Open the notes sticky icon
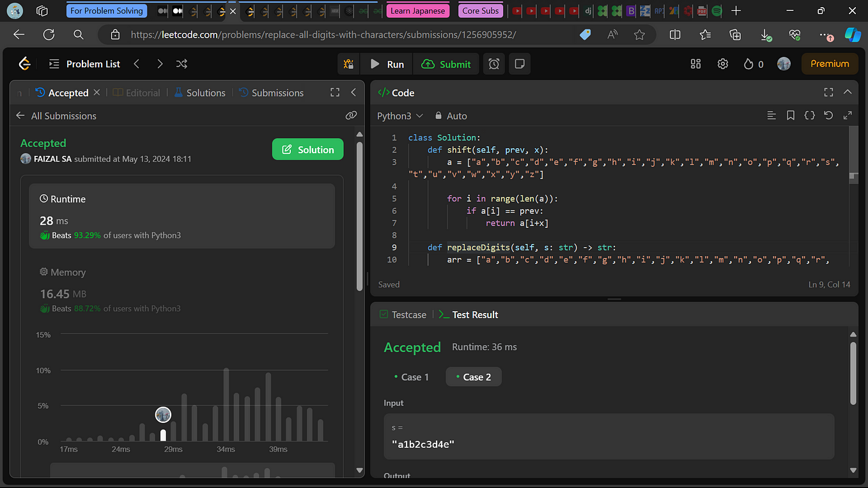The image size is (868, 488). click(x=520, y=64)
